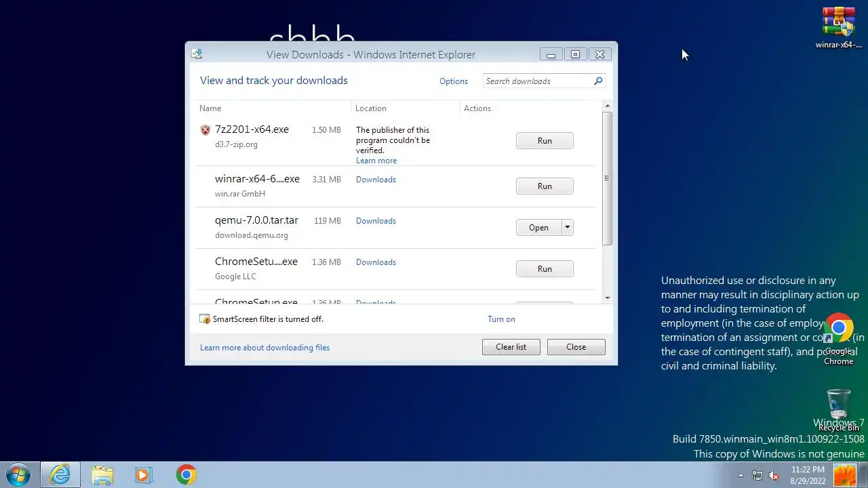Click the network tray icon
868x488 pixels.
[757, 475]
